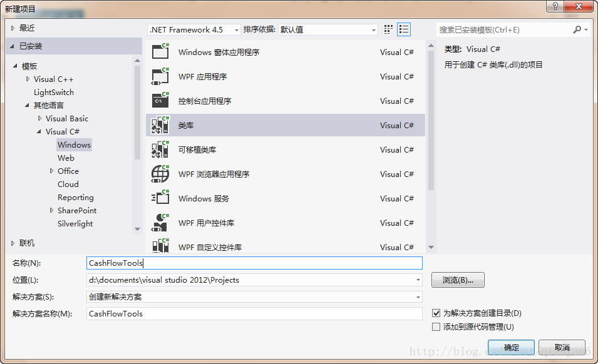The width and height of the screenshot is (598, 364).
Task: Toggle 为解决方案创建目录 checkbox
Action: [436, 313]
